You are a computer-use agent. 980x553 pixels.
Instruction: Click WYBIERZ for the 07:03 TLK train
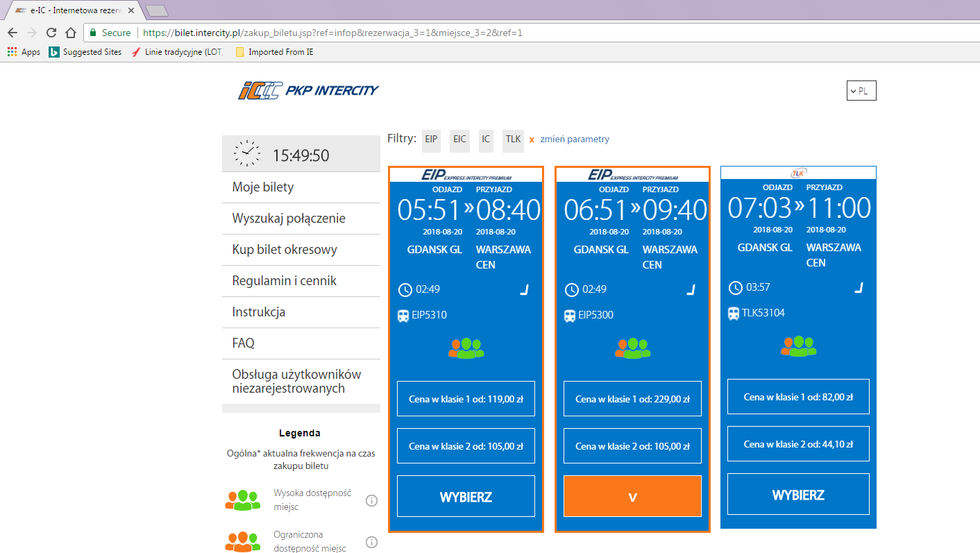[798, 494]
